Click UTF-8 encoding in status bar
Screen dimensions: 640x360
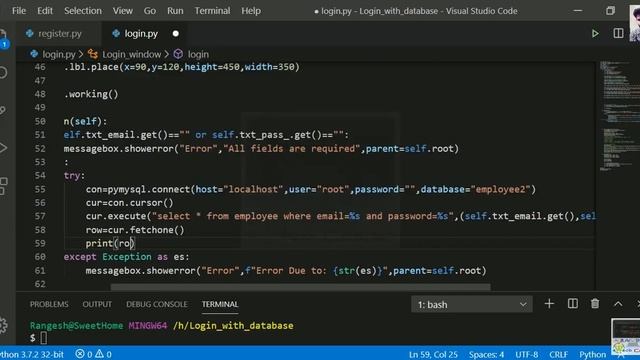527,354
